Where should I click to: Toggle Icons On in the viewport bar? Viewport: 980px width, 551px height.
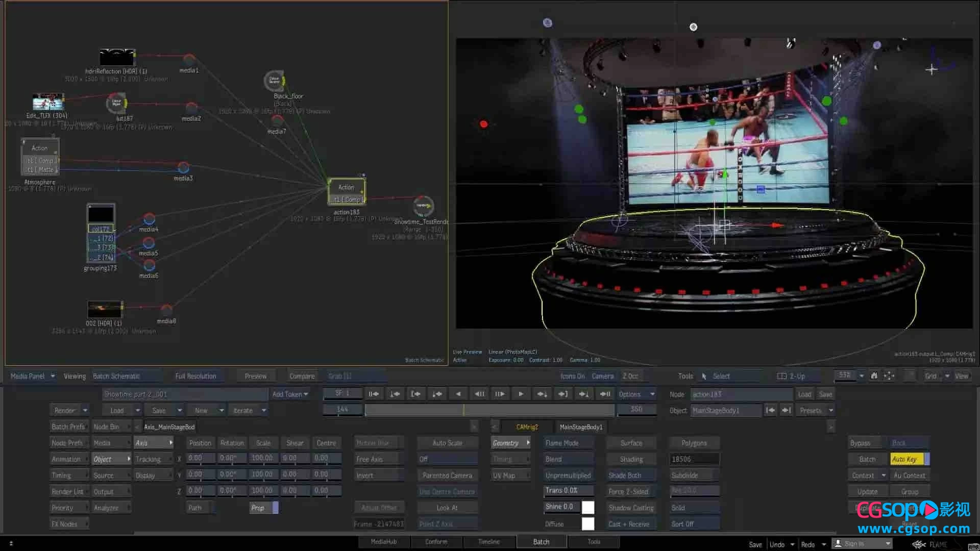click(x=573, y=376)
